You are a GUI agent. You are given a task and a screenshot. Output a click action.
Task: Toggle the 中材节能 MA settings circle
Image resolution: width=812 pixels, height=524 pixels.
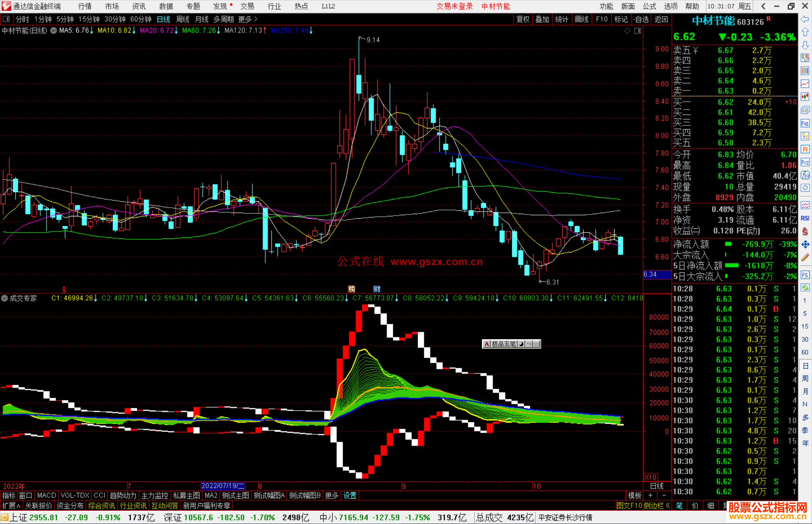point(54,30)
